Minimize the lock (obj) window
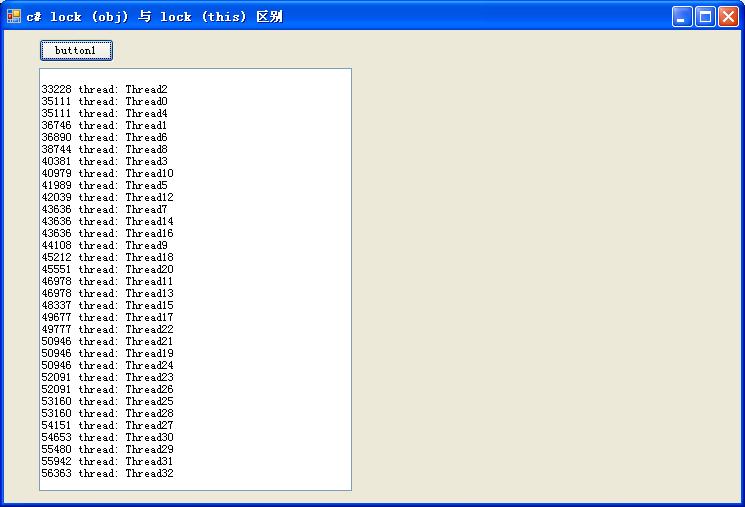 (682, 17)
